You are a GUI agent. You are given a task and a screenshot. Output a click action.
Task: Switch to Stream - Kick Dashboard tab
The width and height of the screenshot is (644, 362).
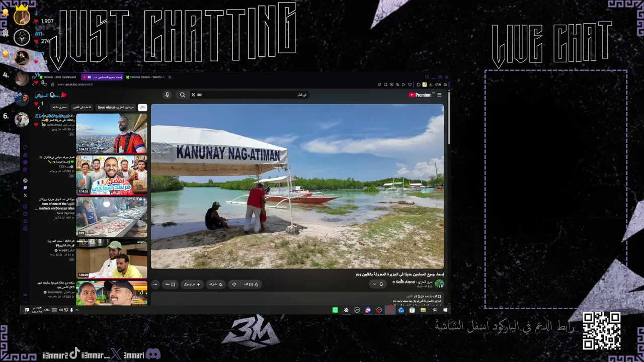coord(58,77)
